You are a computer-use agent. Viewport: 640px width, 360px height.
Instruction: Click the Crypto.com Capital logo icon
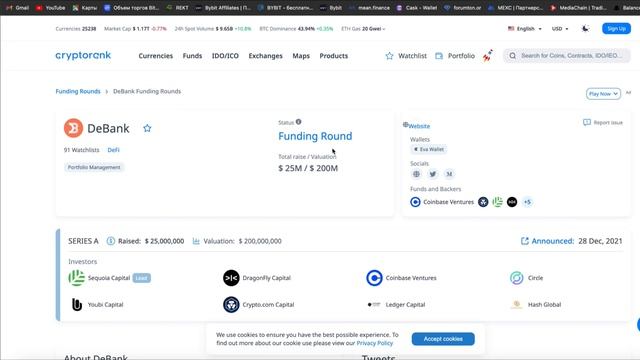coord(231,304)
